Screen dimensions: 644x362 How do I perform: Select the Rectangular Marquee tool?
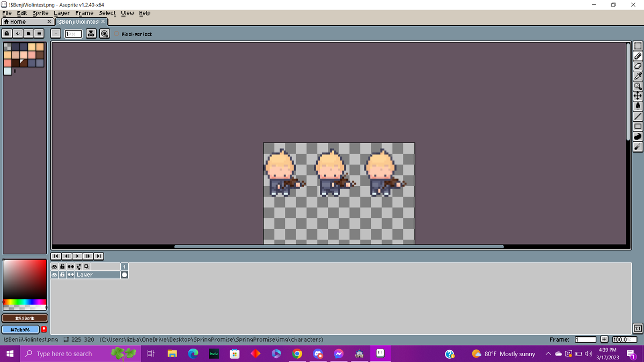pyautogui.click(x=638, y=46)
